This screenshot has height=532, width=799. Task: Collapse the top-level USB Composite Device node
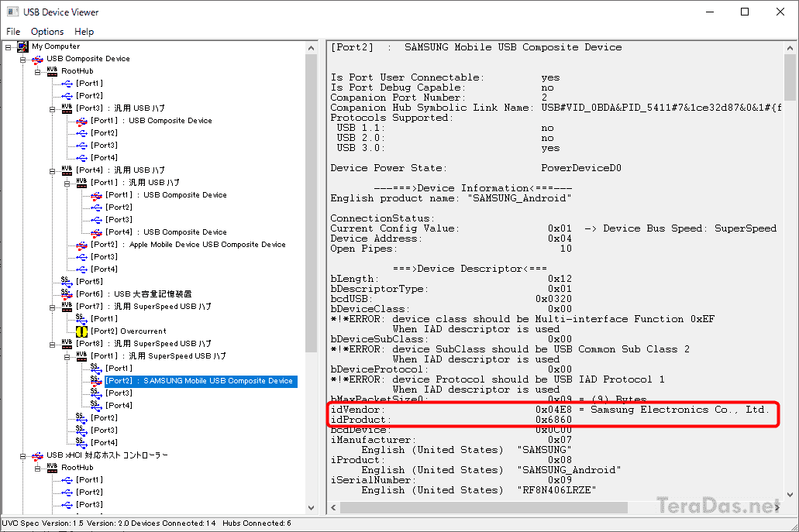(x=23, y=60)
